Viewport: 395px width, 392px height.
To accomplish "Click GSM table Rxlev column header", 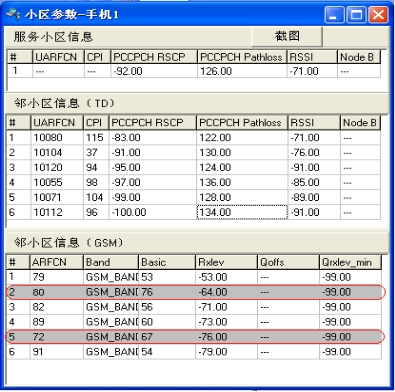I will tap(226, 262).
